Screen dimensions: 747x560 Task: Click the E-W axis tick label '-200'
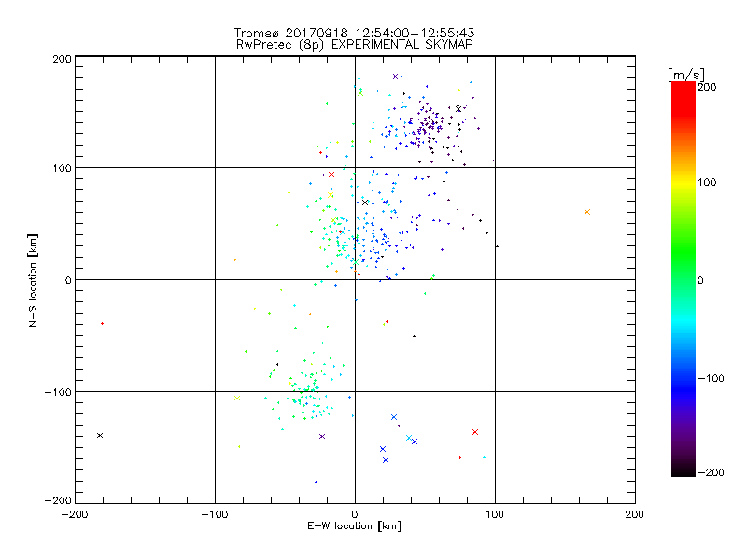point(75,514)
